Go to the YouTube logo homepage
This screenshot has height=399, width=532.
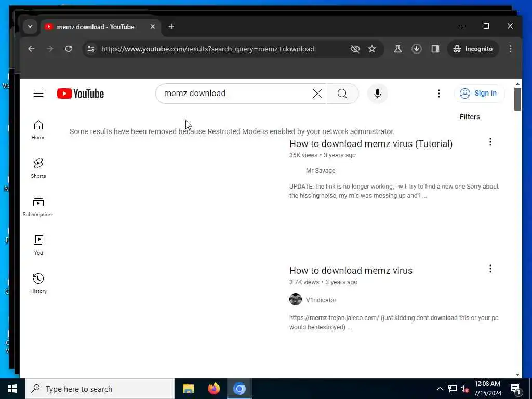[81, 94]
